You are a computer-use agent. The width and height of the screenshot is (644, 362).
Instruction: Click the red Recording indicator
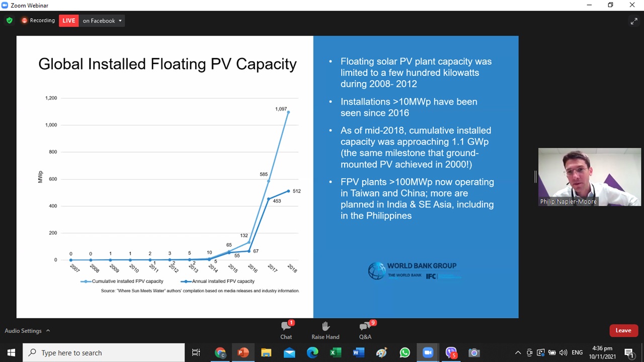(x=38, y=21)
